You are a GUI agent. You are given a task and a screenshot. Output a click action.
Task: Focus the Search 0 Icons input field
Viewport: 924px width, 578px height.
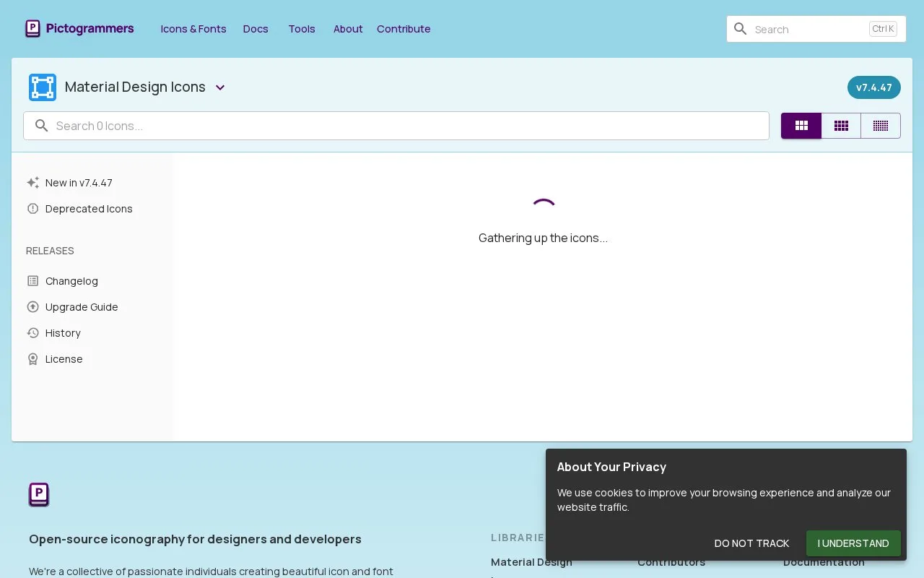tap(396, 126)
